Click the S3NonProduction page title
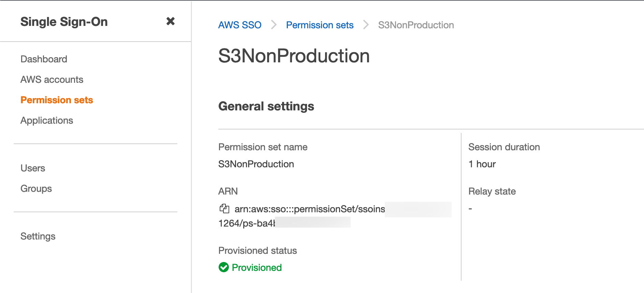 [x=294, y=56]
